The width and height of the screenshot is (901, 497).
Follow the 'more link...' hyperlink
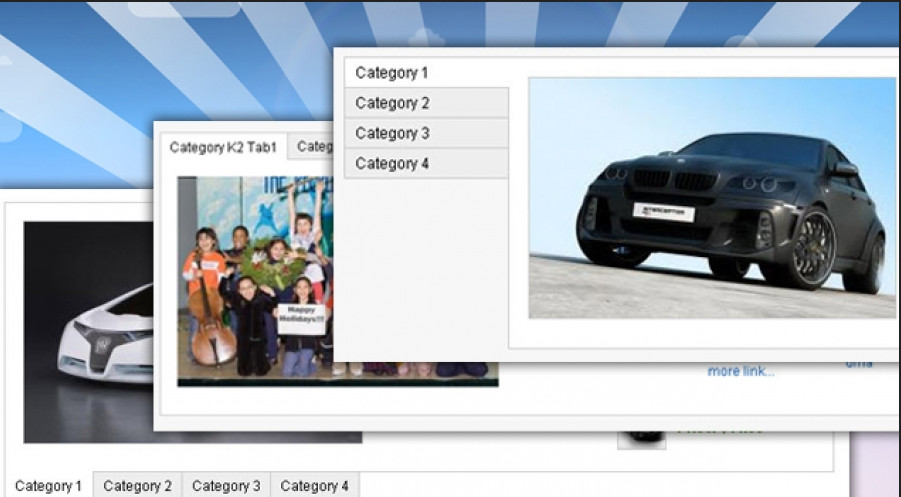(x=741, y=371)
